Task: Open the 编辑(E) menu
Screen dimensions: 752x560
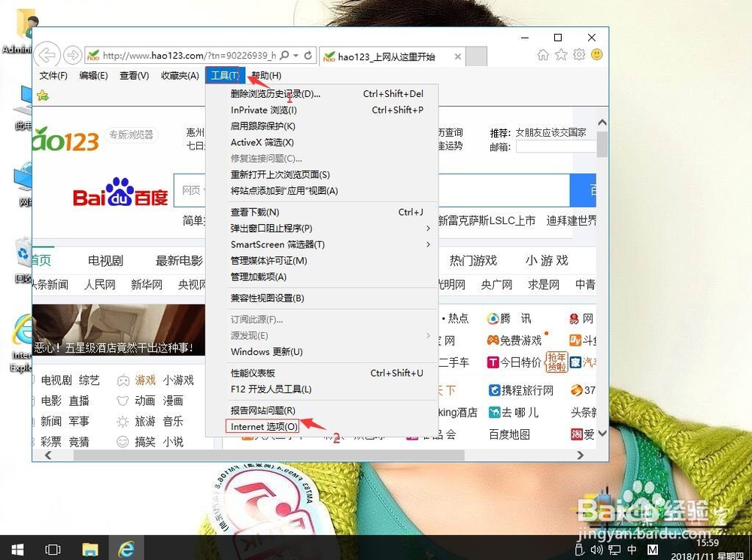Action: 93,75
